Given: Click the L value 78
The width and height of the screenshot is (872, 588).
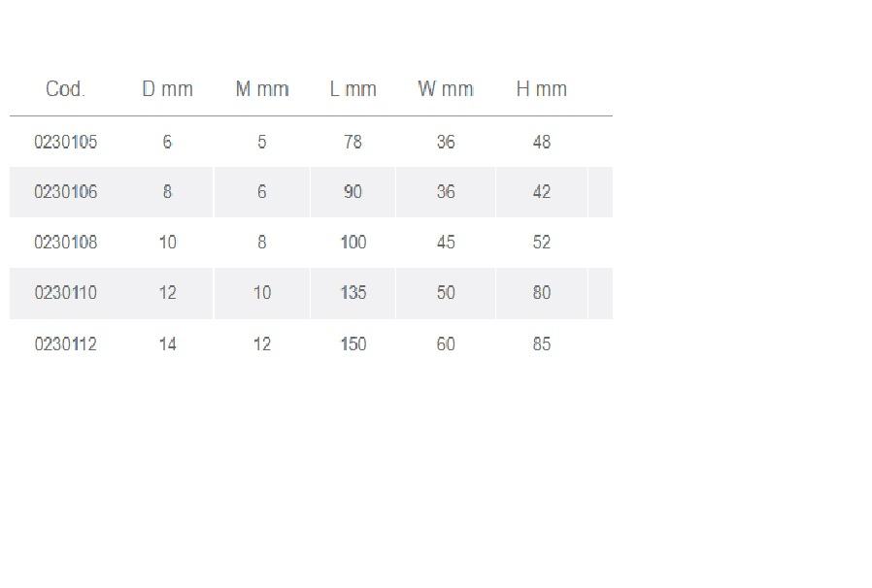Looking at the screenshot, I should (x=352, y=143).
